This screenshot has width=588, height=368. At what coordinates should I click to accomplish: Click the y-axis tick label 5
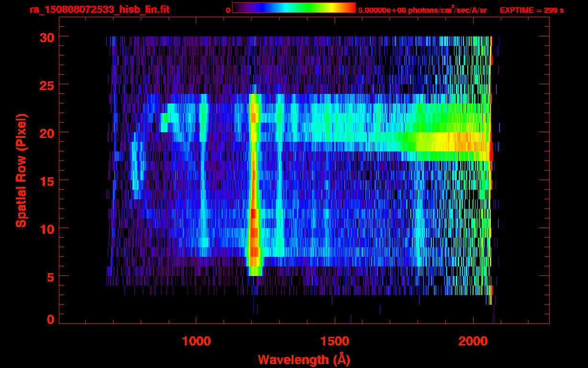[50, 276]
